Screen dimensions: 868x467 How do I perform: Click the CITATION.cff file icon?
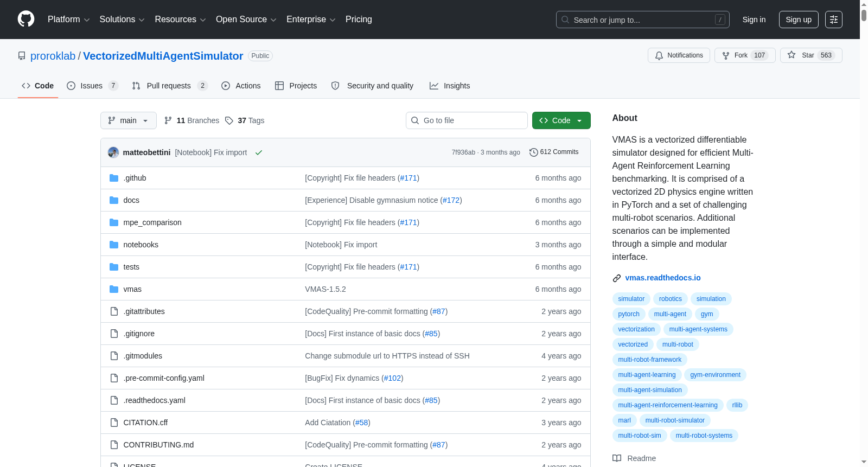(114, 423)
